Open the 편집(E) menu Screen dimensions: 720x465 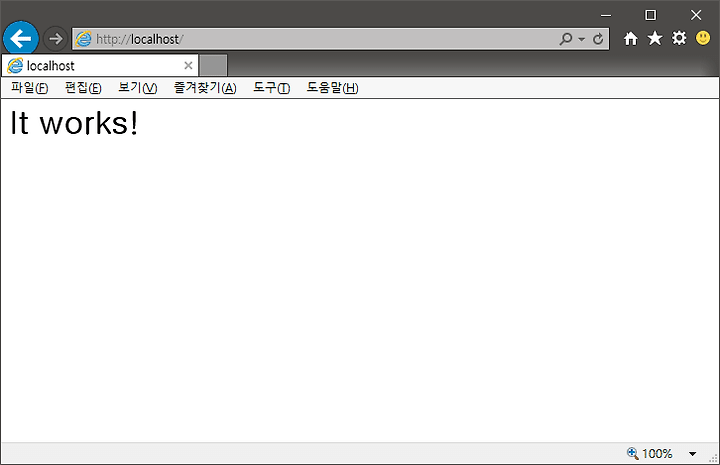pyautogui.click(x=83, y=88)
